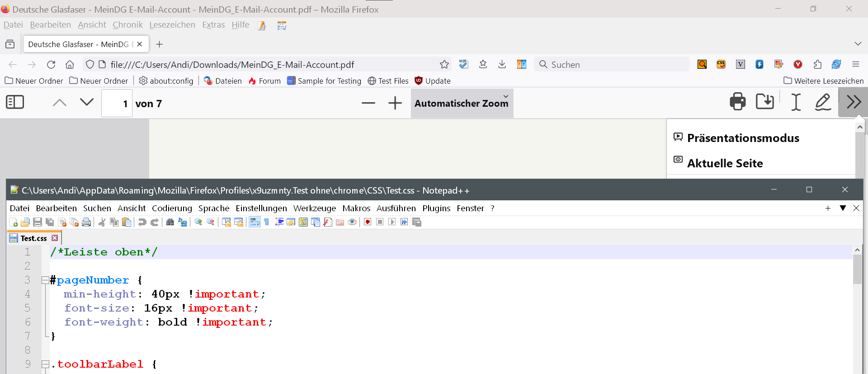The width and height of the screenshot is (868, 374).
Task: Click the PDF viewer print icon
Action: click(x=737, y=102)
